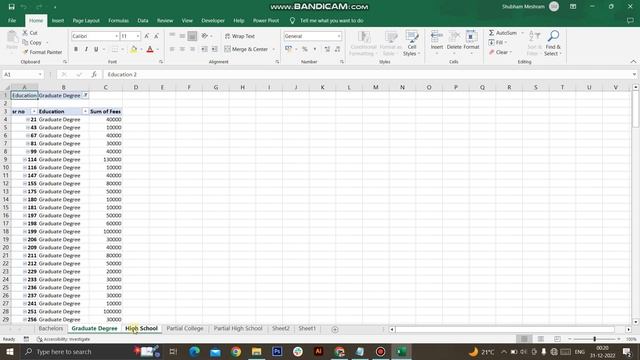Select Align Left icon
Viewport: 640px width, 360px height.
[x=172, y=49]
